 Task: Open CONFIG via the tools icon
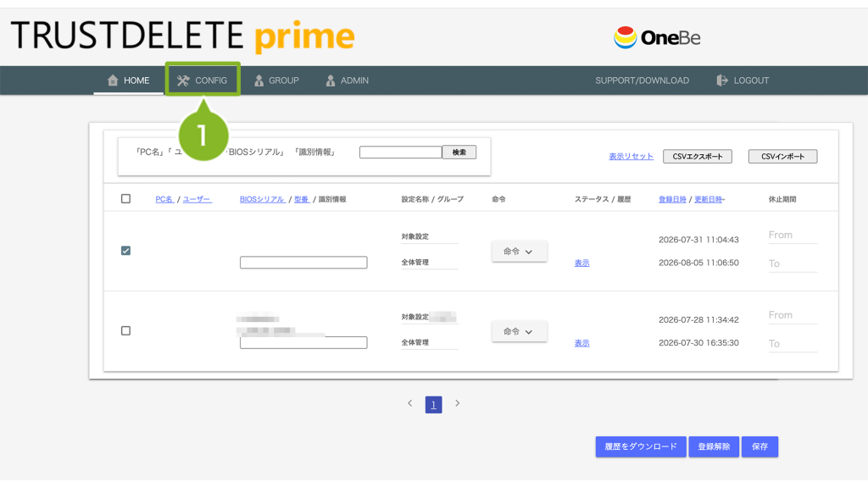pyautogui.click(x=183, y=80)
